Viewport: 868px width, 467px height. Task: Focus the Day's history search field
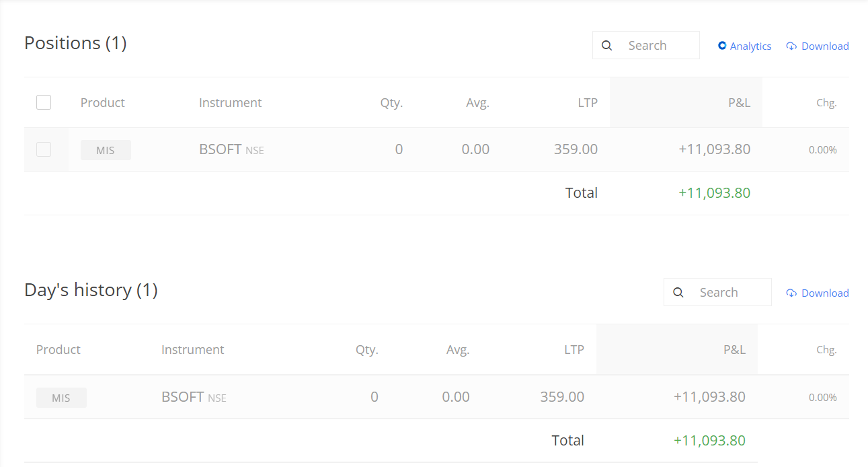click(730, 293)
